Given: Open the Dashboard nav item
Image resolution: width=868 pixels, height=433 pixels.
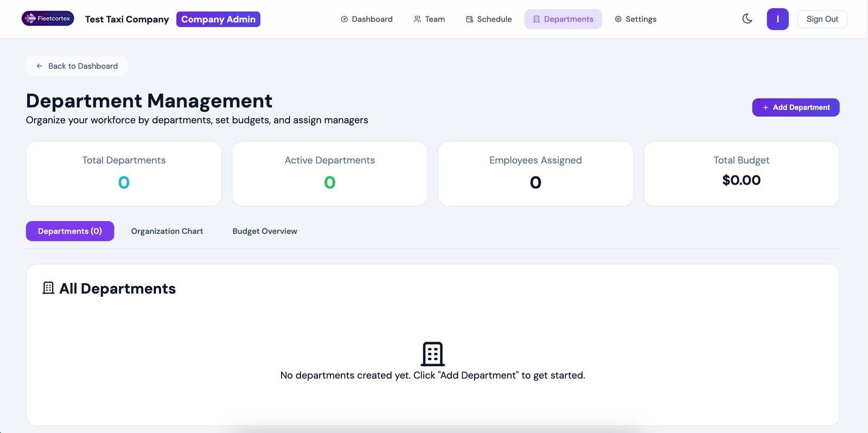Looking at the screenshot, I should point(367,19).
